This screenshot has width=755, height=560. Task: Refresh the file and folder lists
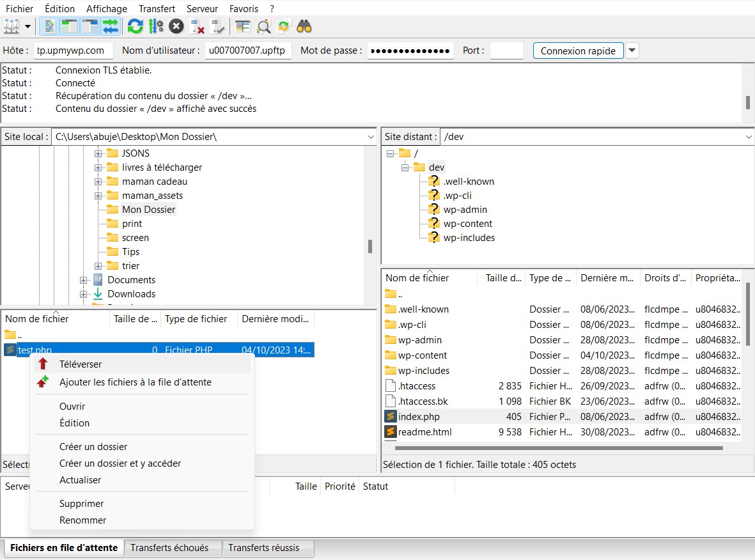tap(136, 26)
